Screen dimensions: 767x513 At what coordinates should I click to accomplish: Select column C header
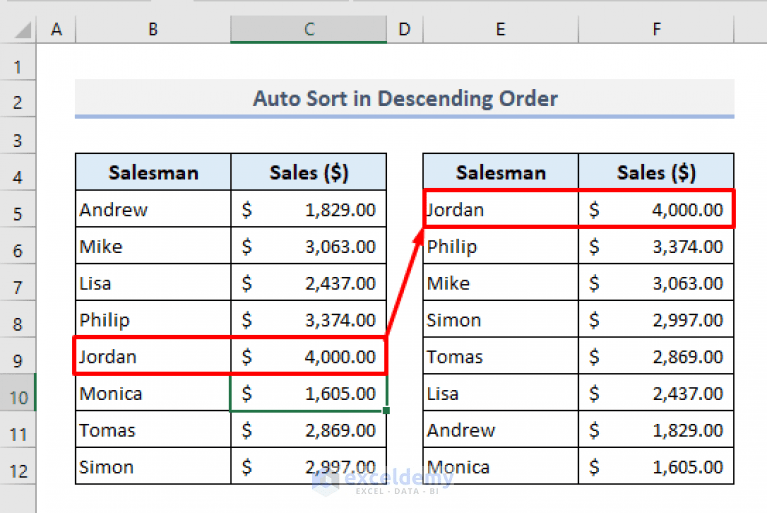point(309,29)
